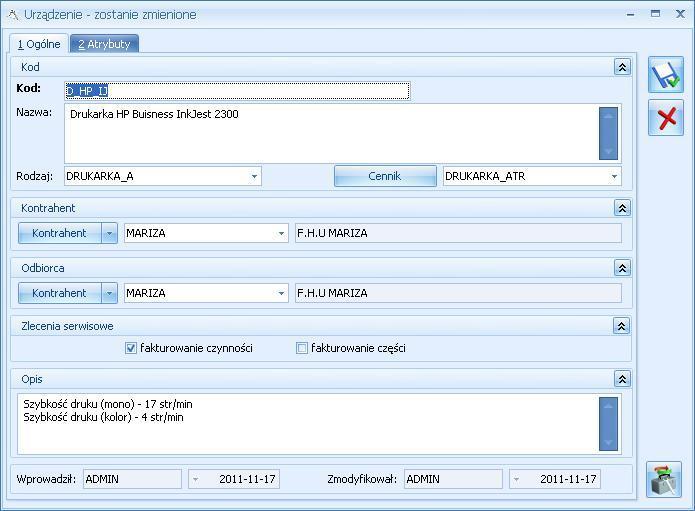Click the Opis field scrollbar
Image resolution: width=695 pixels, height=511 pixels.
click(608, 424)
